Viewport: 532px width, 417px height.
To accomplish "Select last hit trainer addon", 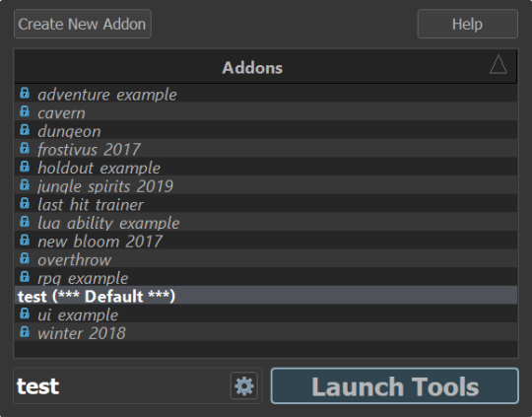I will pos(266,203).
